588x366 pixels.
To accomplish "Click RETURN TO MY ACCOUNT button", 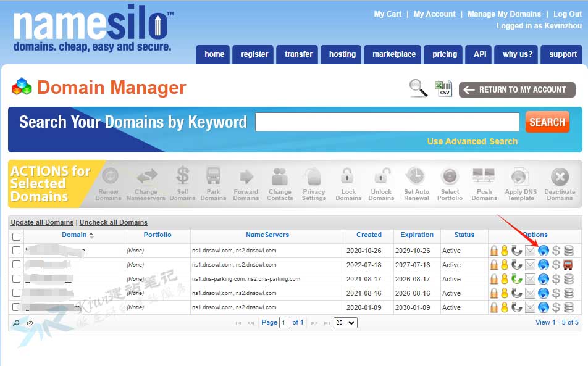I will pos(517,89).
